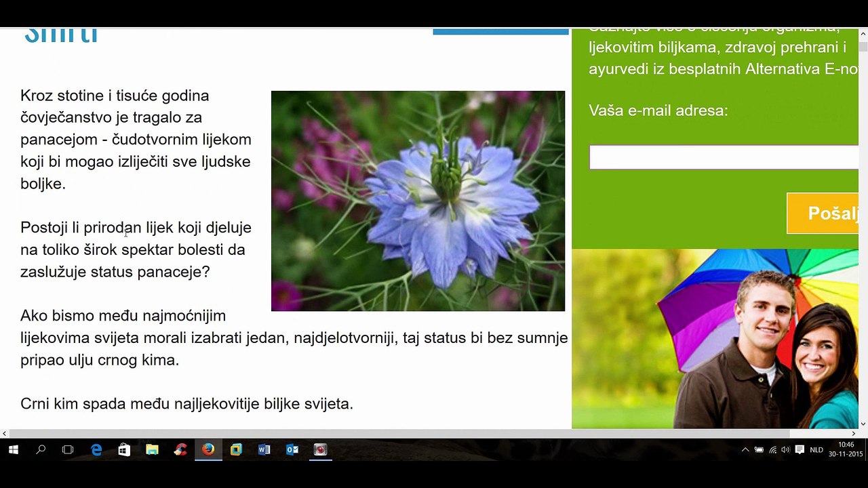Click the horizontal scrollbar right arrow
868x488 pixels.
point(854,434)
